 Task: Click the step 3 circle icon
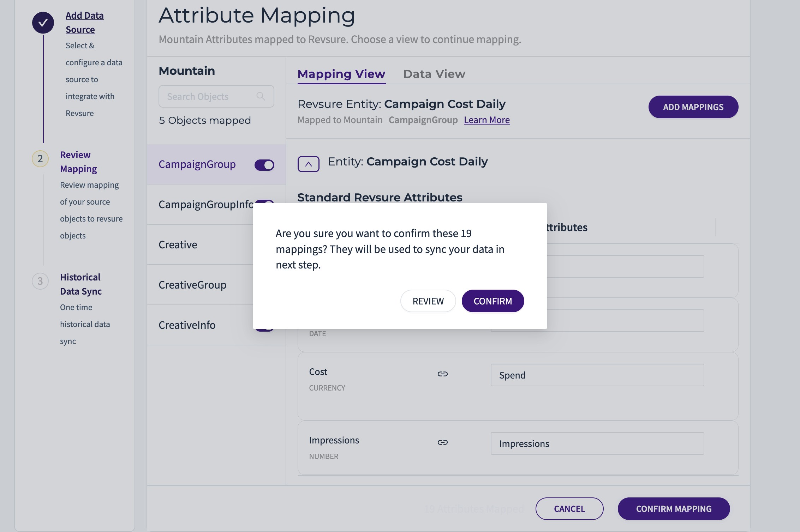coord(40,281)
